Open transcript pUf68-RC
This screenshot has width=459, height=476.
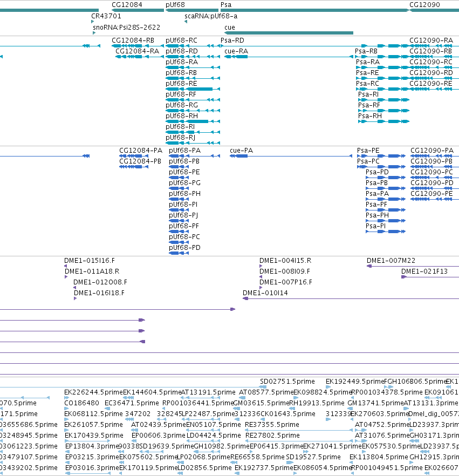(x=181, y=40)
